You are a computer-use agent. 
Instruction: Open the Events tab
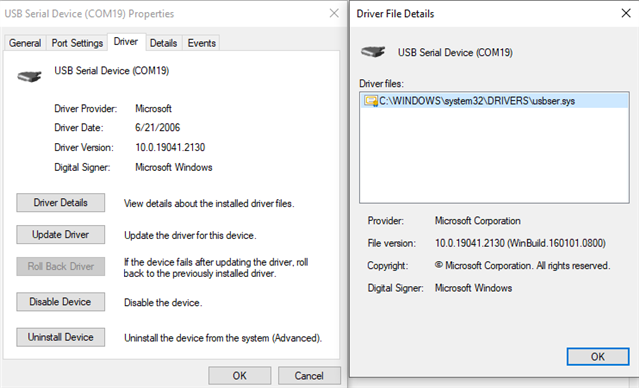(x=201, y=43)
